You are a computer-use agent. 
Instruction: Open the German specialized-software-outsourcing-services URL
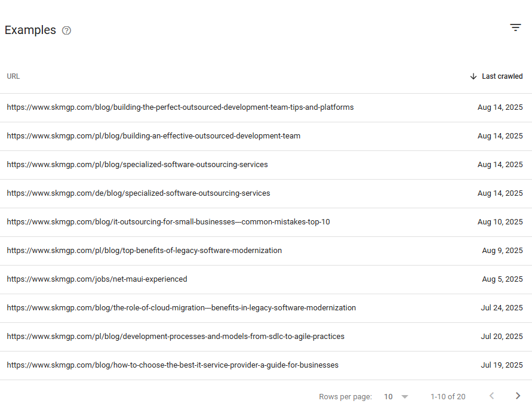(x=138, y=193)
